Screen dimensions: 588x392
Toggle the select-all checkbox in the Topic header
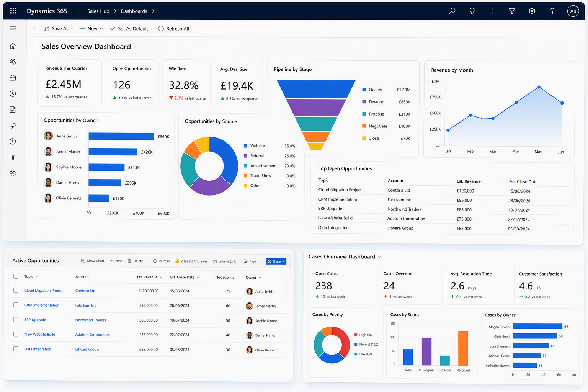(16, 276)
